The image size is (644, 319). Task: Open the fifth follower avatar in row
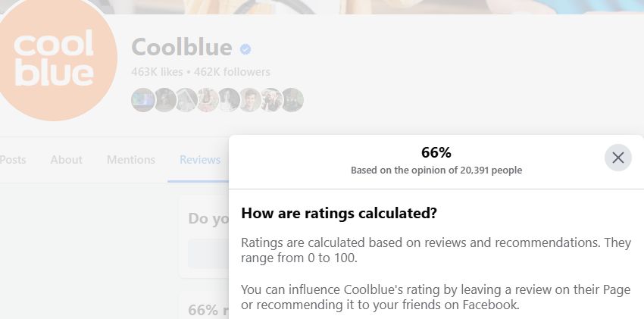click(229, 100)
